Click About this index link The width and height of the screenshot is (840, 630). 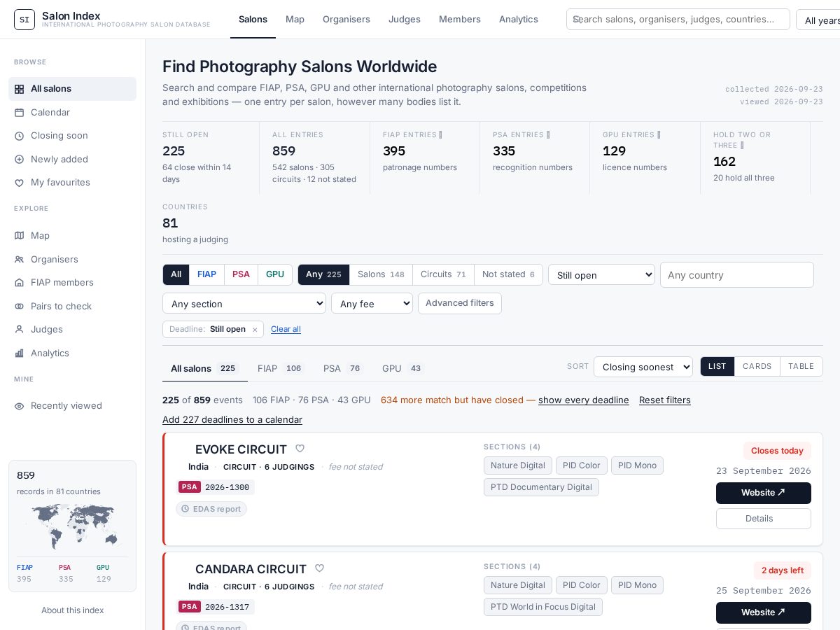pyautogui.click(x=73, y=610)
